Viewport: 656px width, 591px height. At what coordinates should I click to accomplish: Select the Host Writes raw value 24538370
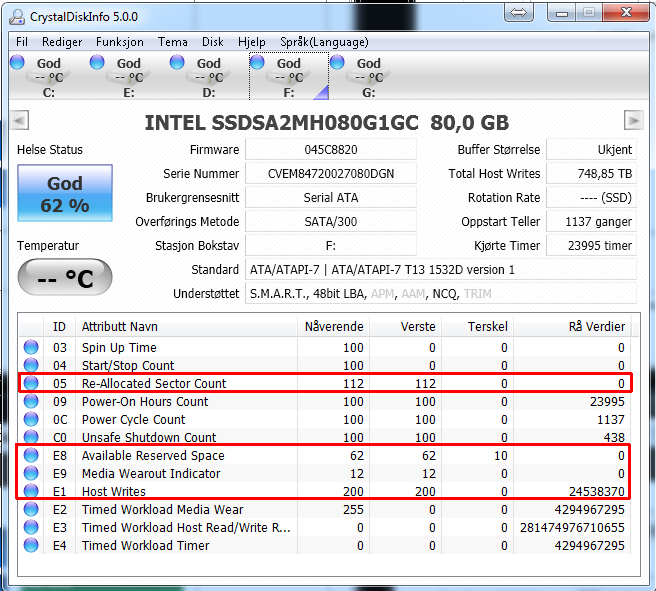coord(597,491)
